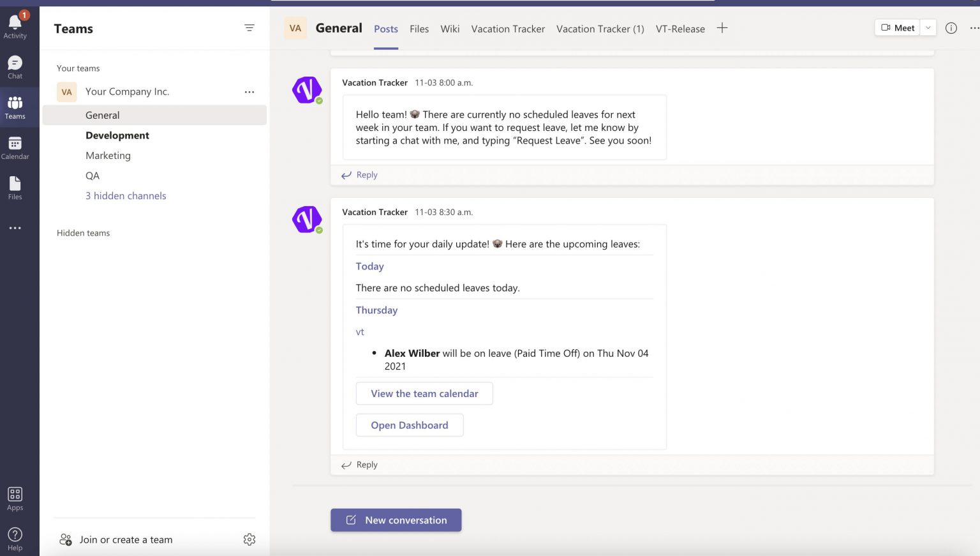Open the channel info icon
Viewport: 980px width, 556px height.
tap(951, 28)
